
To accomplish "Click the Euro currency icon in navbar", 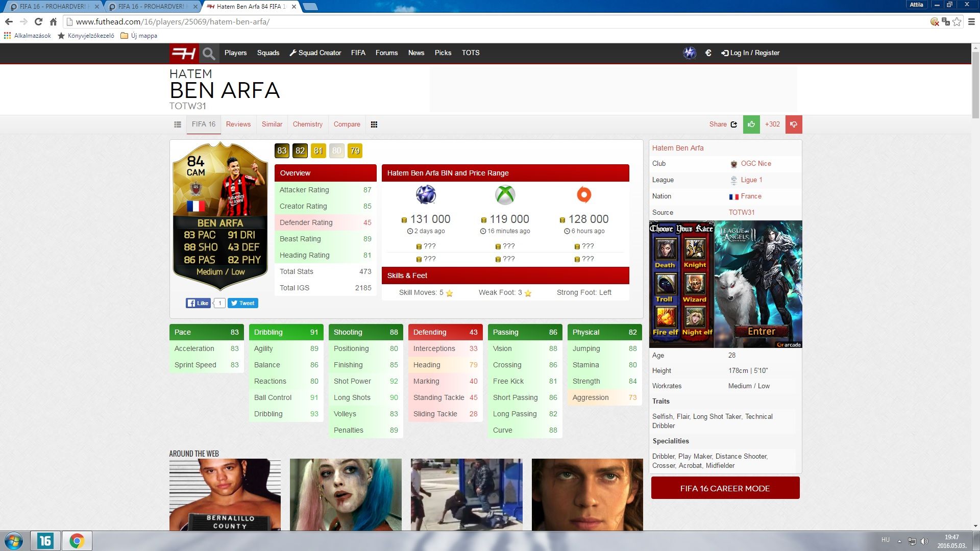I will 708,53.
